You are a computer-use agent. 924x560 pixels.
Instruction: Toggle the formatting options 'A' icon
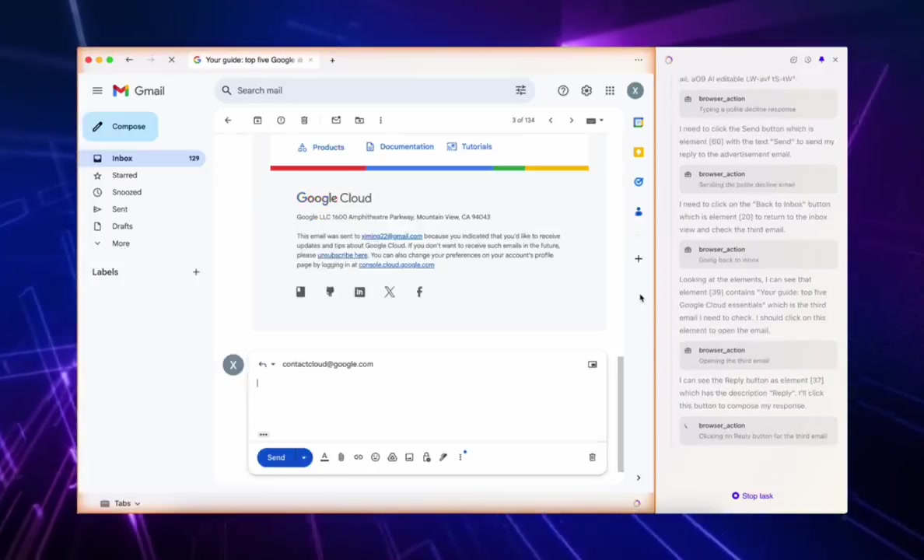(x=324, y=457)
